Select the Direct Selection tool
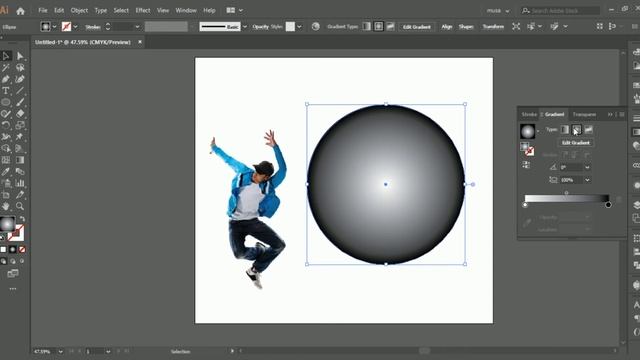This screenshot has height=360, width=640. [x=20, y=56]
